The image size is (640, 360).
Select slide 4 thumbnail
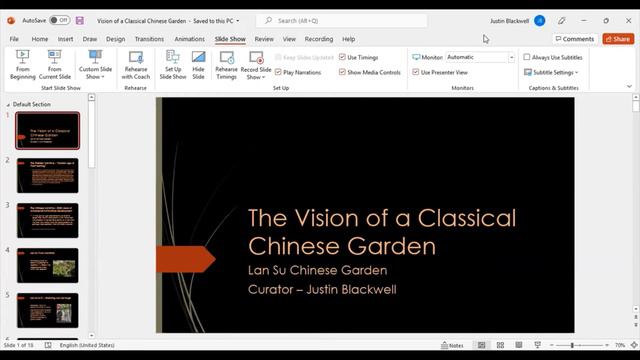(x=48, y=265)
